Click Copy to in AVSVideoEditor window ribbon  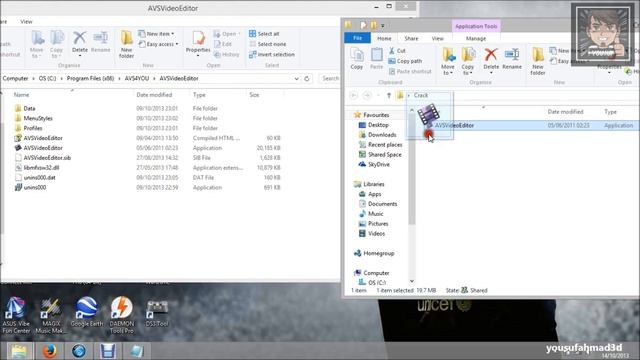click(57, 44)
